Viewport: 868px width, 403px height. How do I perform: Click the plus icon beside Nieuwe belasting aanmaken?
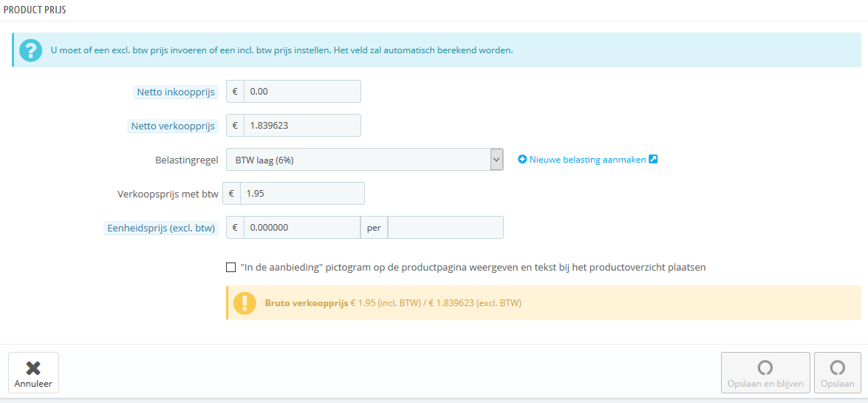click(x=522, y=160)
